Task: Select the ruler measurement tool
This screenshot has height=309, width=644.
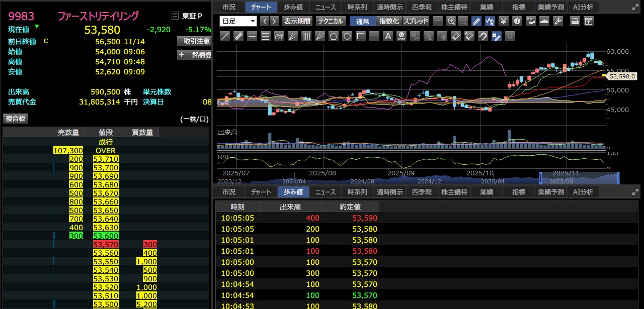Action: pos(238,36)
